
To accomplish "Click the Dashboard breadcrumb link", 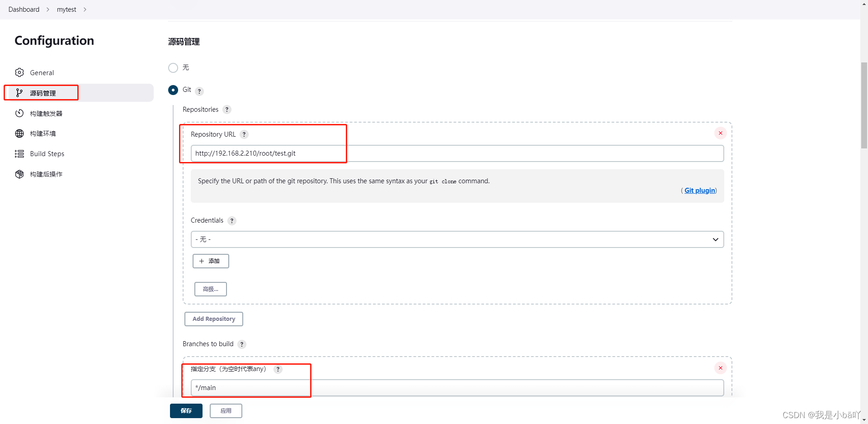I will click(24, 10).
